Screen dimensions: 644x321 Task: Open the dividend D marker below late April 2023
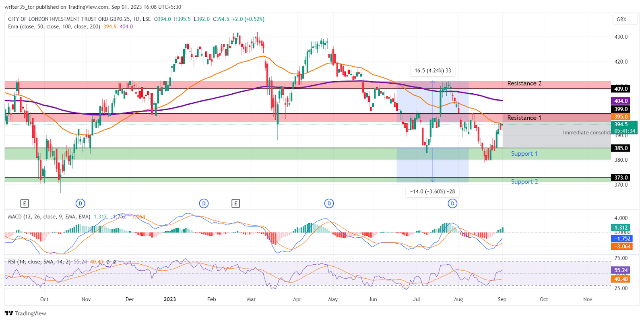tap(329, 204)
